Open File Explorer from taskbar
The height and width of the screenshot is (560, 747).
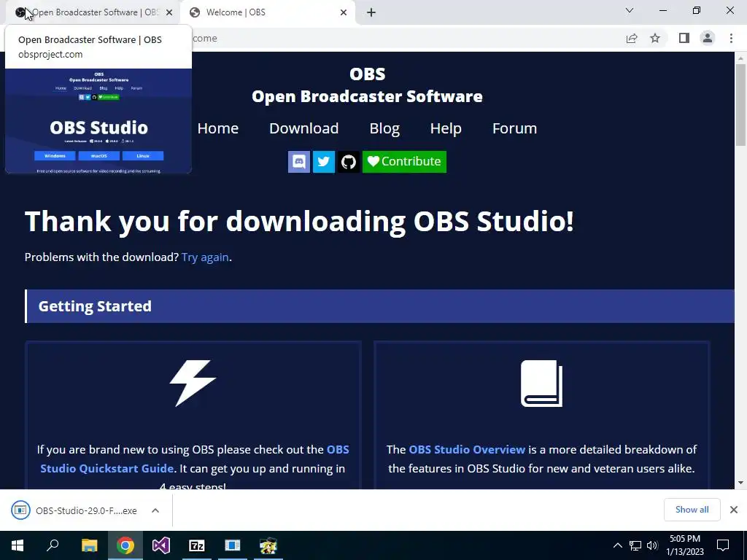pyautogui.click(x=89, y=545)
